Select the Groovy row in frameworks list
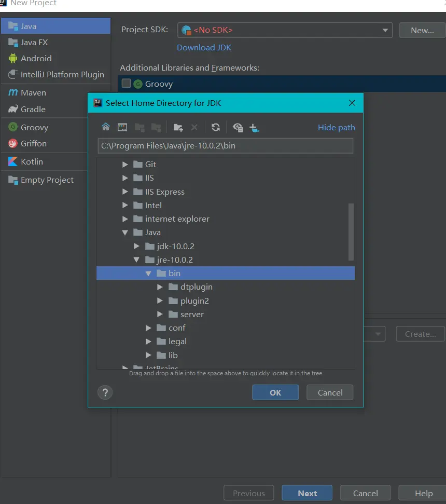Viewport: 446px width, 504px height. pyautogui.click(x=282, y=84)
